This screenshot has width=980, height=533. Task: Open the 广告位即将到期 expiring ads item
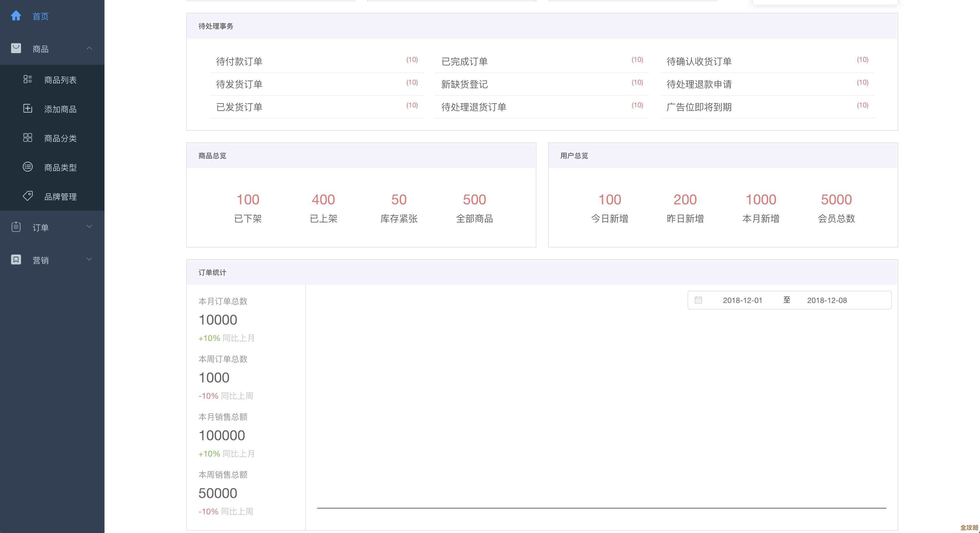[698, 107]
